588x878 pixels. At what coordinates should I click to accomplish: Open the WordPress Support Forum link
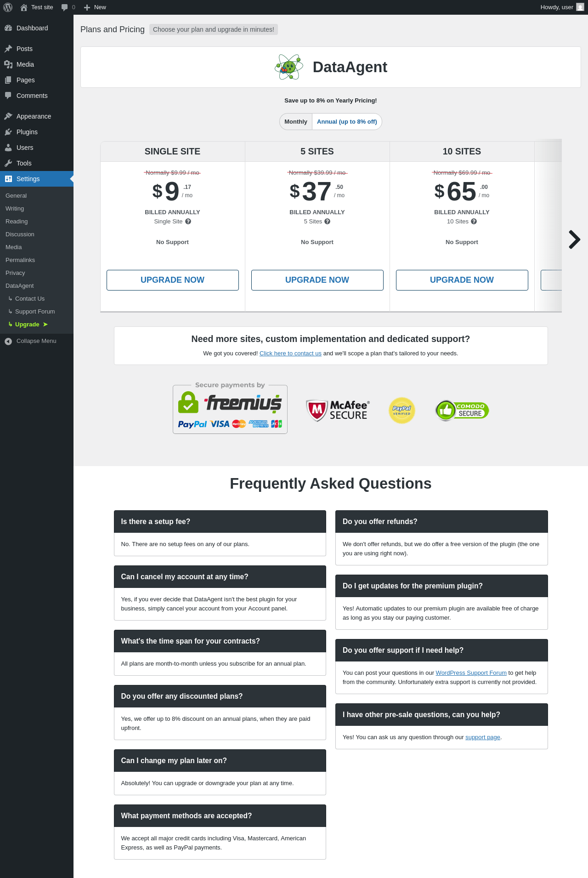pos(471,673)
